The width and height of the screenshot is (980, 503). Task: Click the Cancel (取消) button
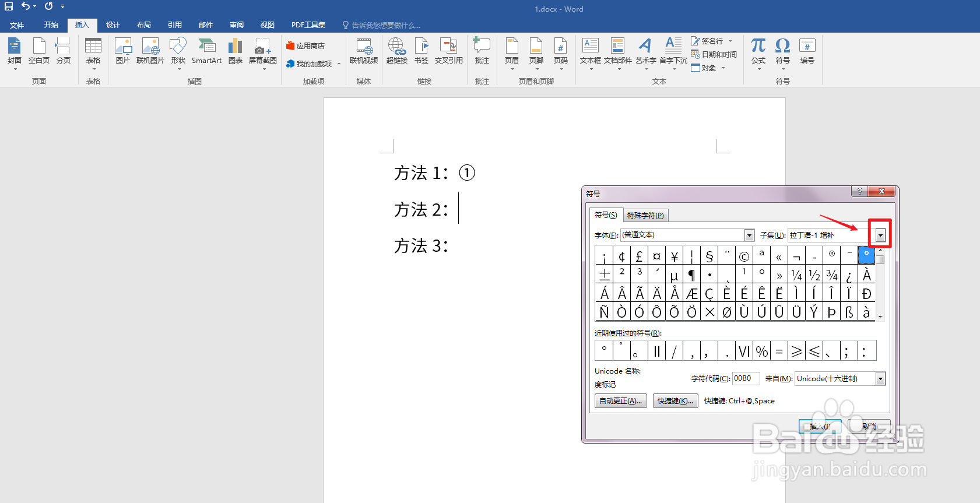click(x=869, y=427)
